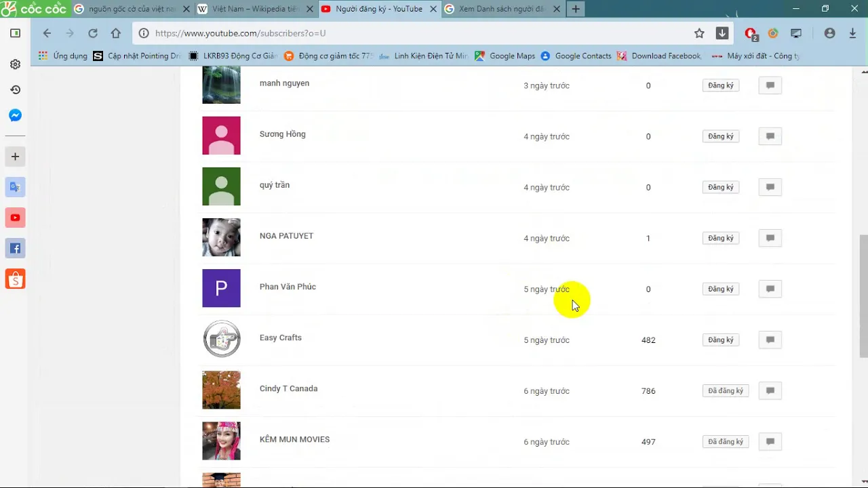The image size is (868, 488).
Task: Open YouTube shortcut in sidebar
Action: tap(15, 218)
